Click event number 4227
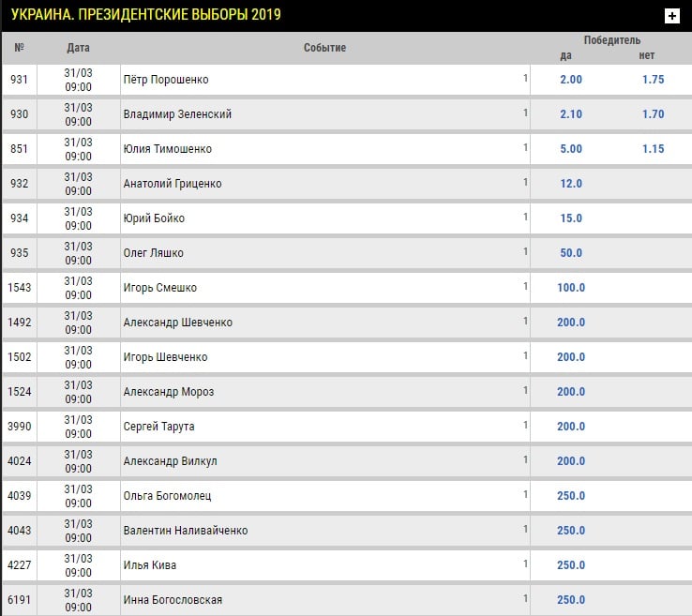Viewport: 692px width, 616px height. 19,564
